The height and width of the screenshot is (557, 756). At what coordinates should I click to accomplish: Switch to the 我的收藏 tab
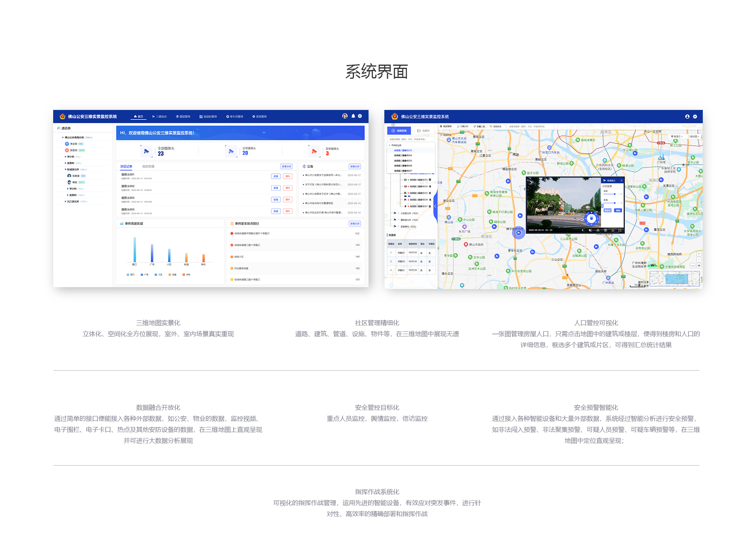(148, 167)
